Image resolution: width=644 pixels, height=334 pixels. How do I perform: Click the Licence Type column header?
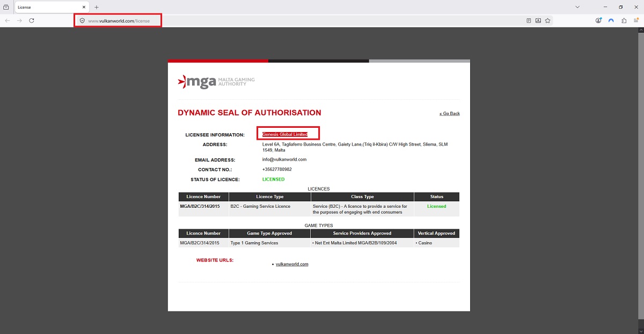(270, 197)
